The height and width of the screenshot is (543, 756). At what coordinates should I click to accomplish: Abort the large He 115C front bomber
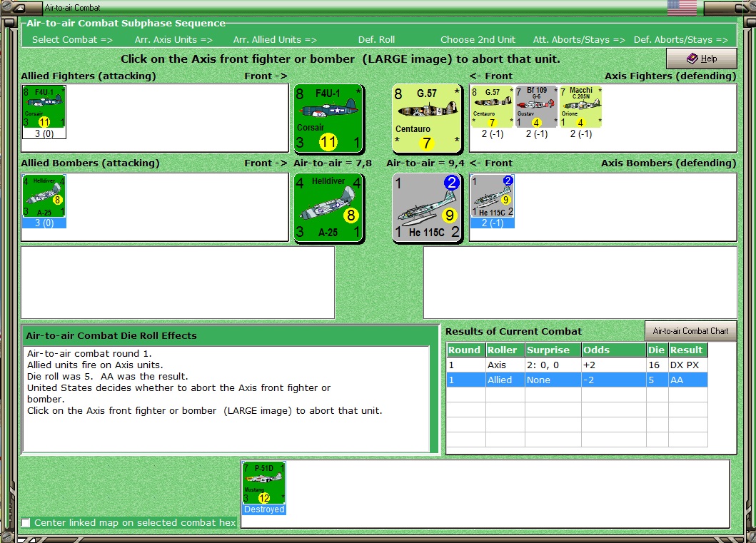(x=427, y=208)
